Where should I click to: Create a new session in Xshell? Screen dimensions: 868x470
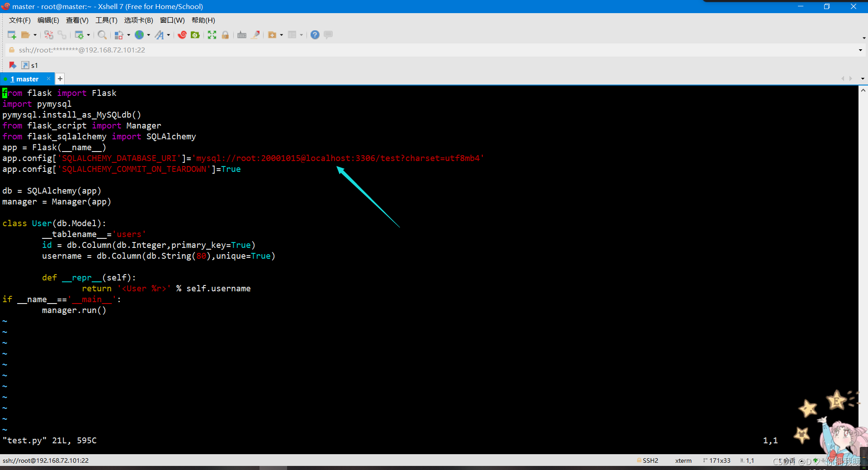(11, 35)
